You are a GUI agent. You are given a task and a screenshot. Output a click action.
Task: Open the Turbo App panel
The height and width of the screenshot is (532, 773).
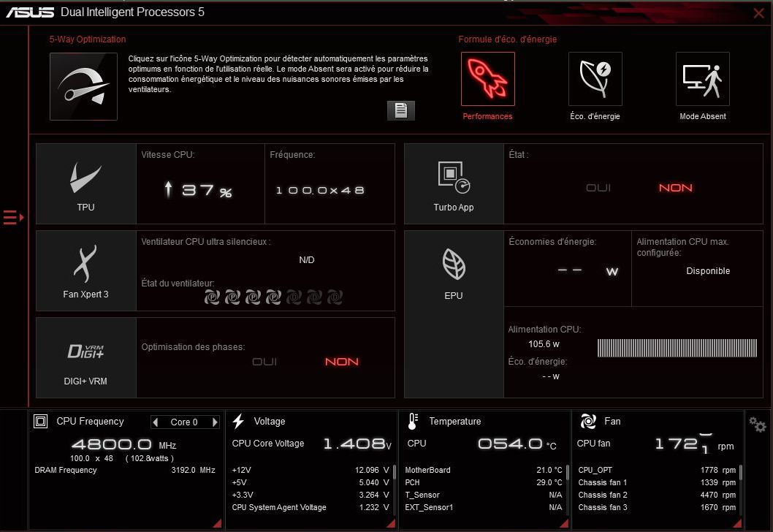pos(454,184)
